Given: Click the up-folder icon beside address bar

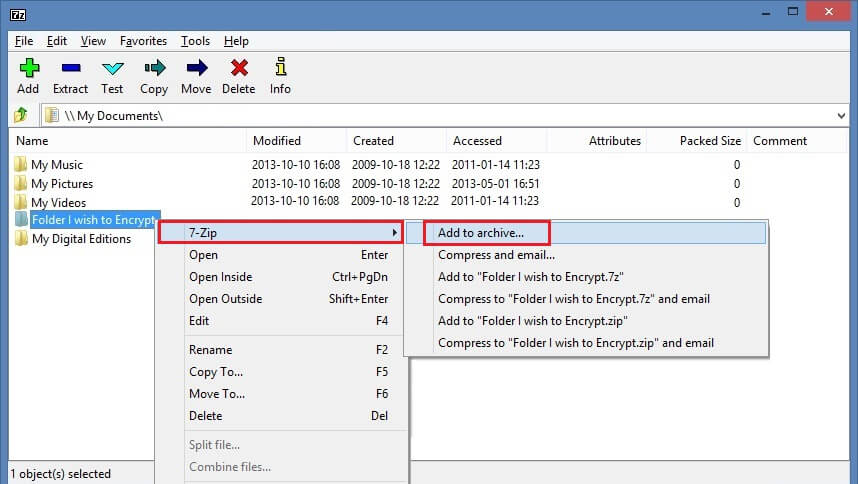Looking at the screenshot, I should click(20, 115).
